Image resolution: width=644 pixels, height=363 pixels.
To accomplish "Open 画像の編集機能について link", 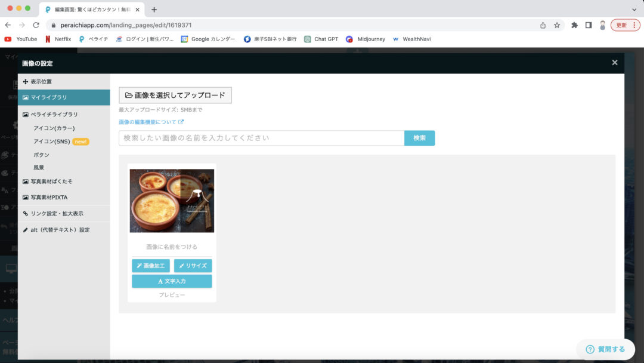I will pos(151,122).
